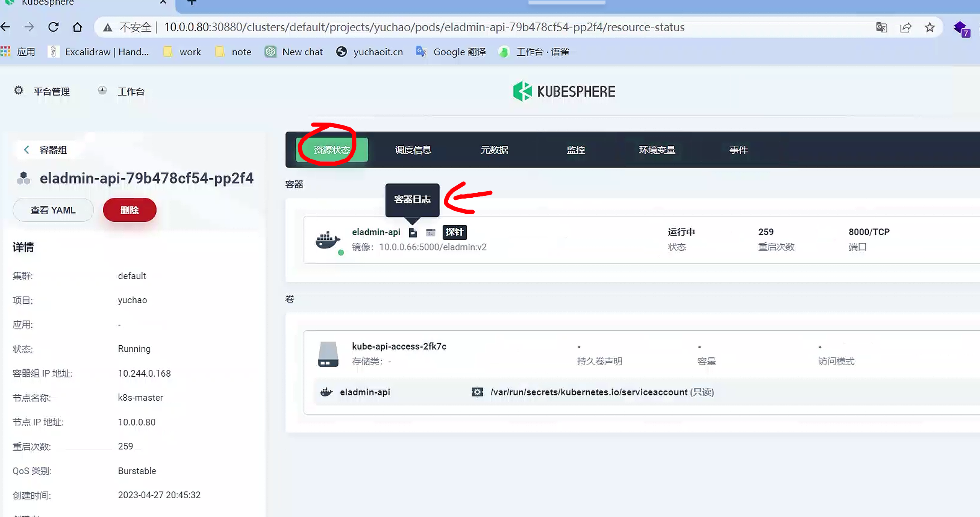Click the red 删除 button
Image resolution: width=980 pixels, height=517 pixels.
(129, 210)
